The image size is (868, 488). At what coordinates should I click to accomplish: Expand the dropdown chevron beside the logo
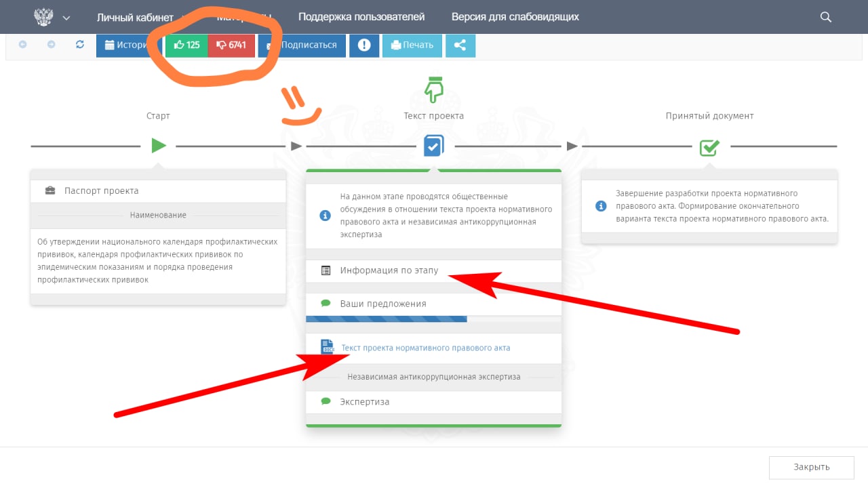[66, 18]
